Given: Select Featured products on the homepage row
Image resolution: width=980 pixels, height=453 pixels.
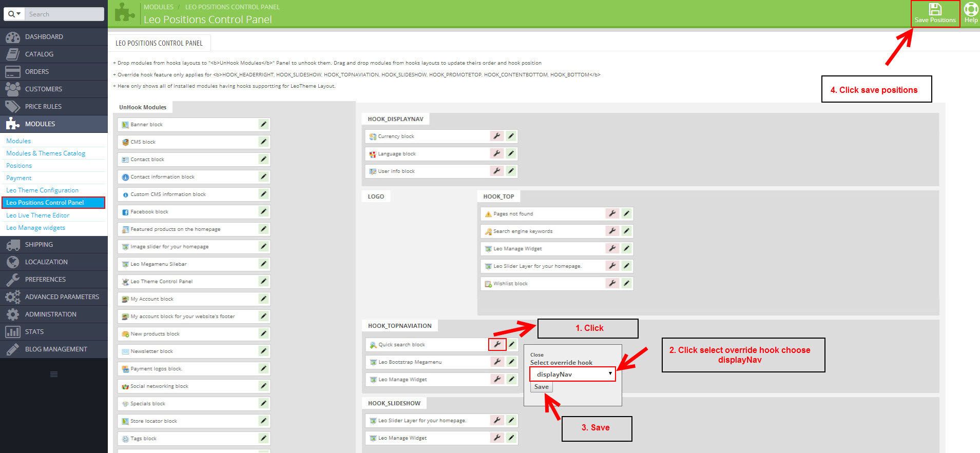Looking at the screenshot, I should pos(194,229).
